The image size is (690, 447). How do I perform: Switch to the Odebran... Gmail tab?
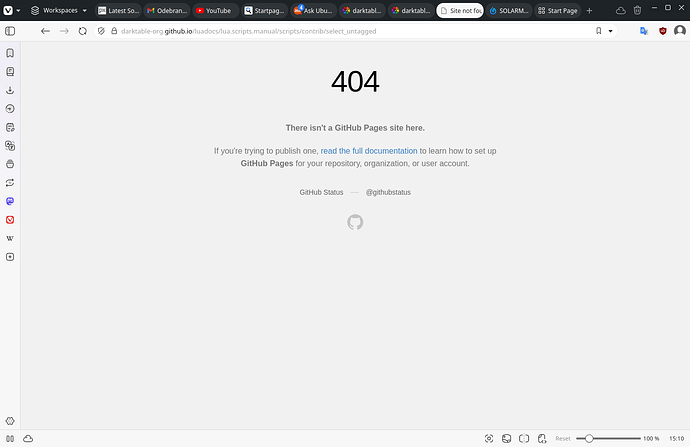point(167,11)
